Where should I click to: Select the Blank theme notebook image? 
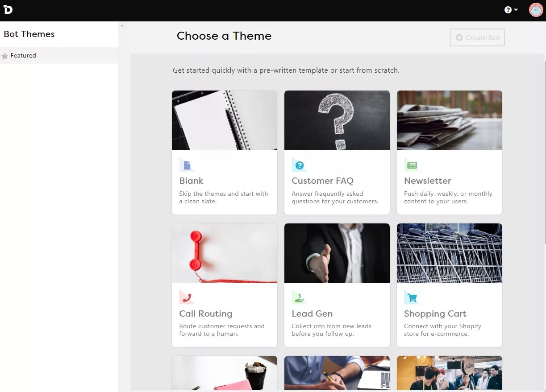coord(225,120)
